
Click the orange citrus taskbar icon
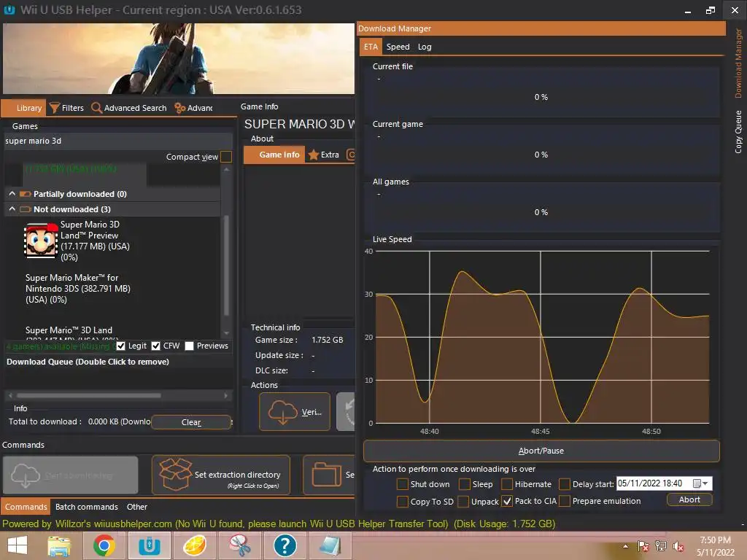point(194,545)
